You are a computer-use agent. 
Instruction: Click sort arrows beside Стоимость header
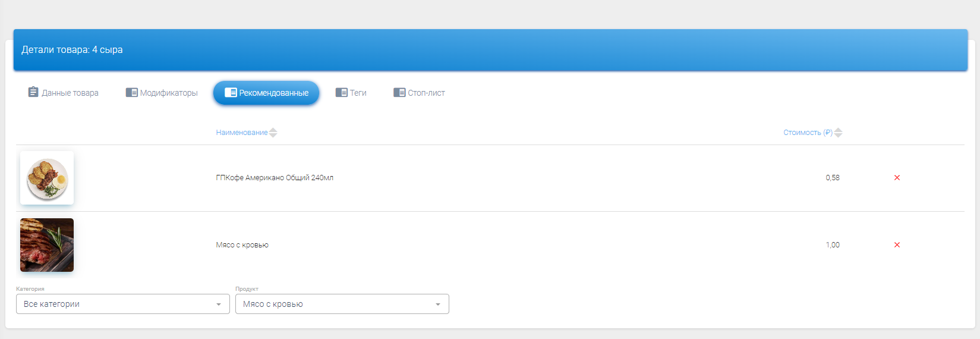pos(838,133)
